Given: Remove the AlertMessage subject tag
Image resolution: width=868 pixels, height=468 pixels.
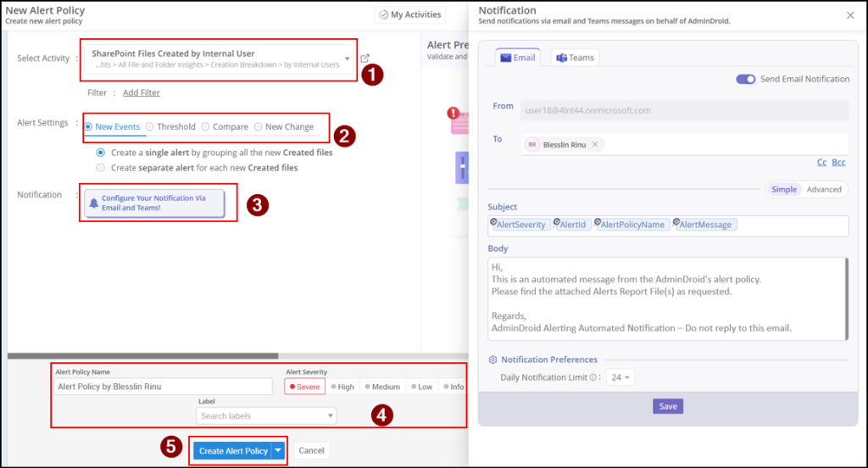Looking at the screenshot, I should click(676, 221).
